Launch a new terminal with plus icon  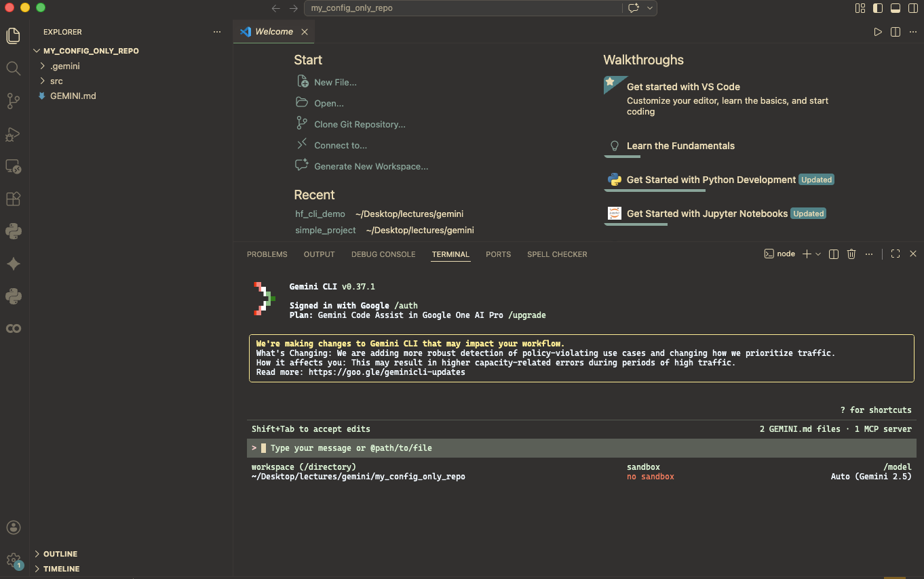[807, 254]
